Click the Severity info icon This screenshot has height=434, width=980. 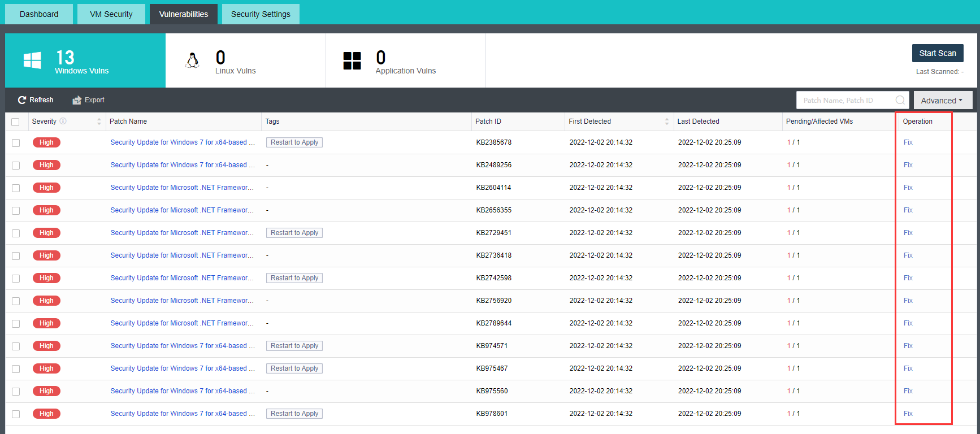click(63, 121)
